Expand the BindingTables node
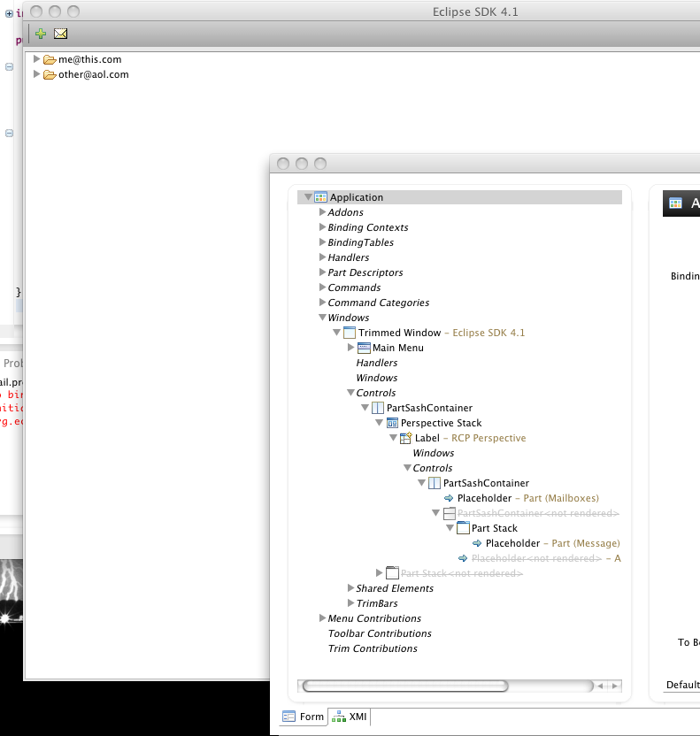This screenshot has width=700, height=736. (322, 242)
